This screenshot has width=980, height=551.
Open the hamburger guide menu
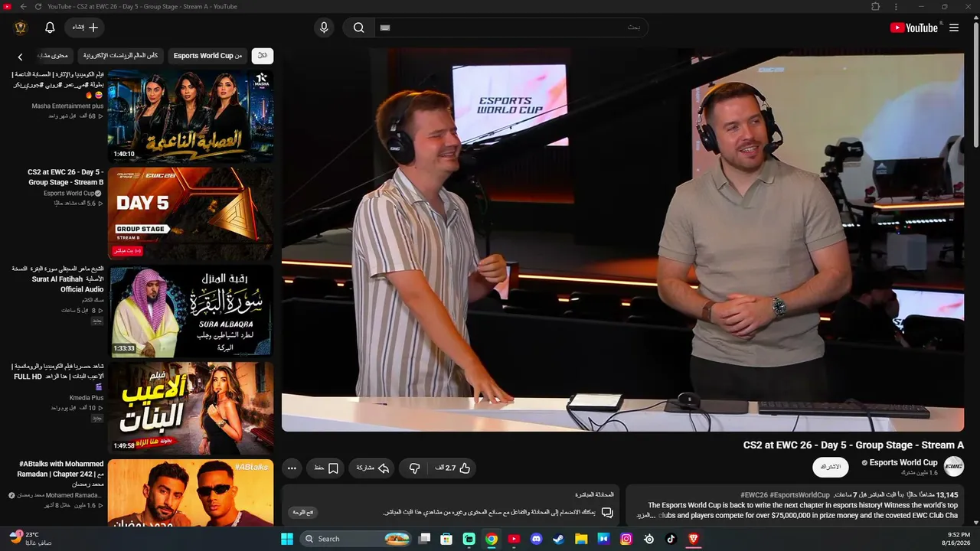[954, 28]
